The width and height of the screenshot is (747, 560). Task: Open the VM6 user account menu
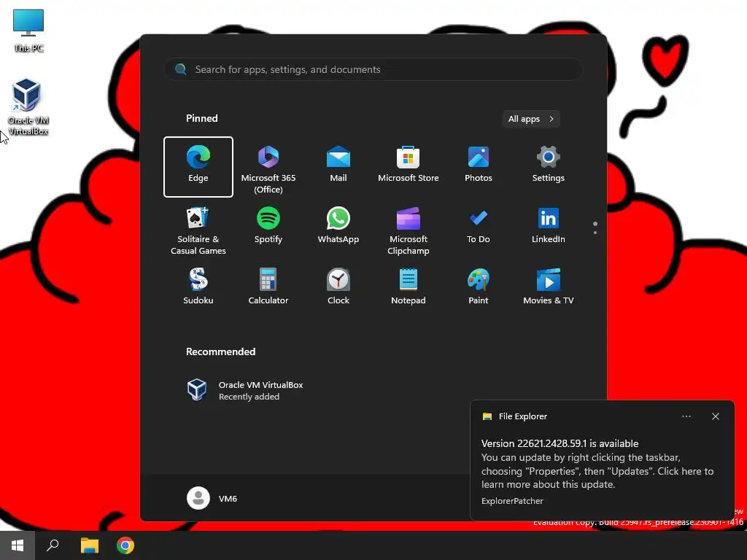pos(212,498)
